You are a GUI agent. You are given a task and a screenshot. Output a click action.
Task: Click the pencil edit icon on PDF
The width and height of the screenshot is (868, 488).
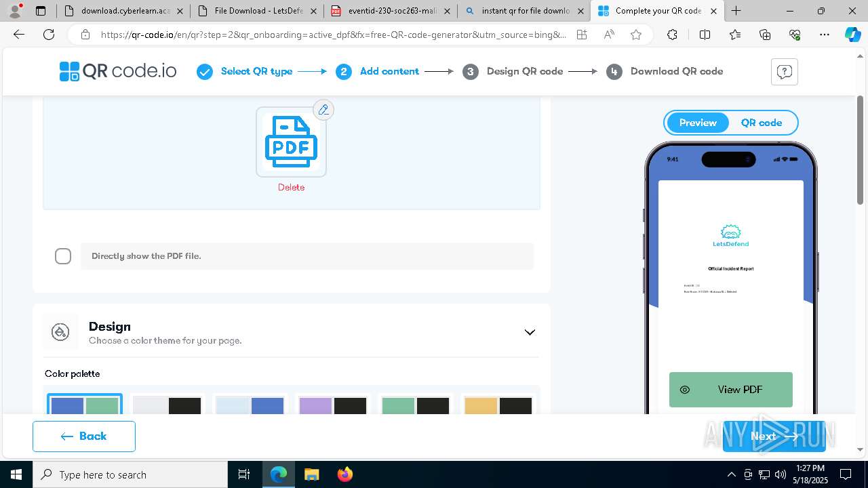(x=323, y=110)
